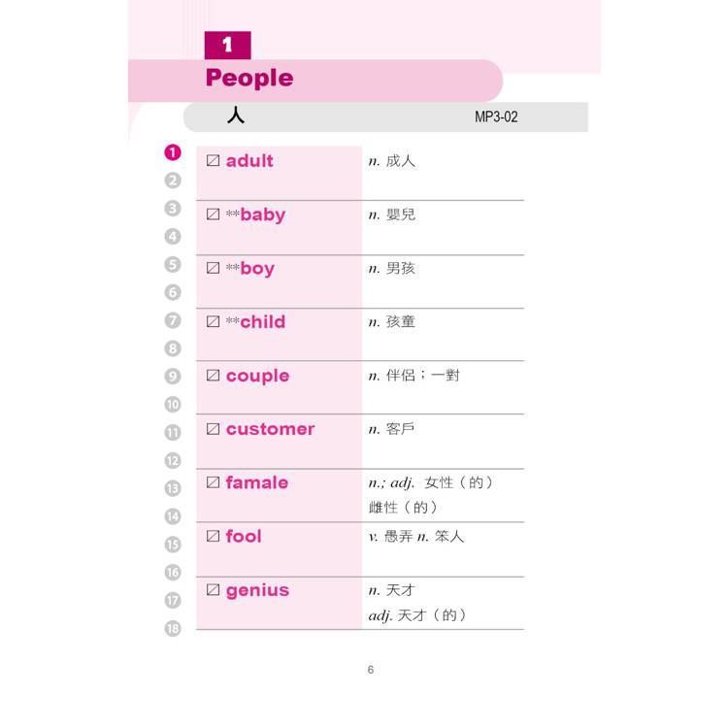Click the People chapter heading
Viewport: 728px width, 728px height.
coord(249,78)
